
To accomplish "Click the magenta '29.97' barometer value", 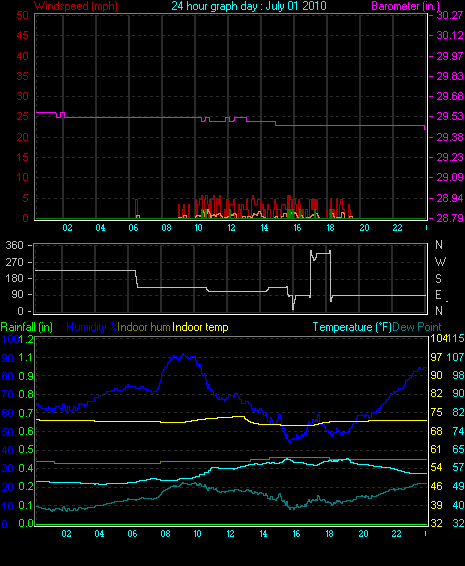I will coord(449,56).
